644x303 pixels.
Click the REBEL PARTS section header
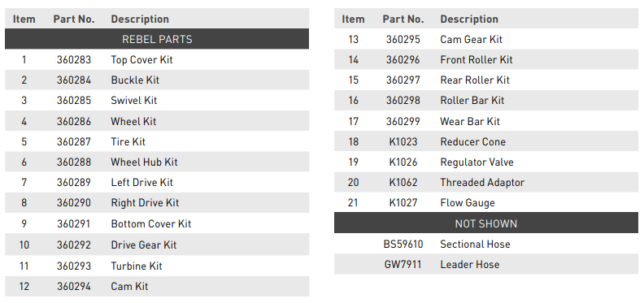tap(157, 39)
